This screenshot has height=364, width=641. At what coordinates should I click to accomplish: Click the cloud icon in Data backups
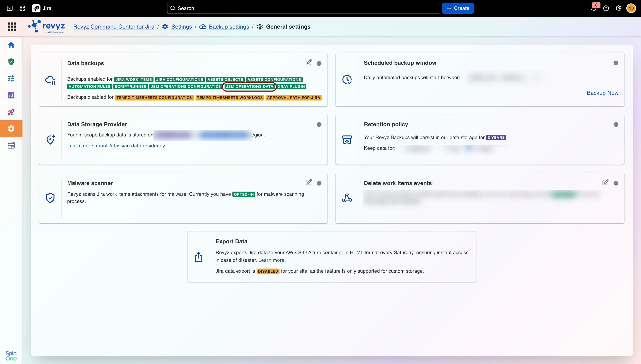[x=50, y=80]
